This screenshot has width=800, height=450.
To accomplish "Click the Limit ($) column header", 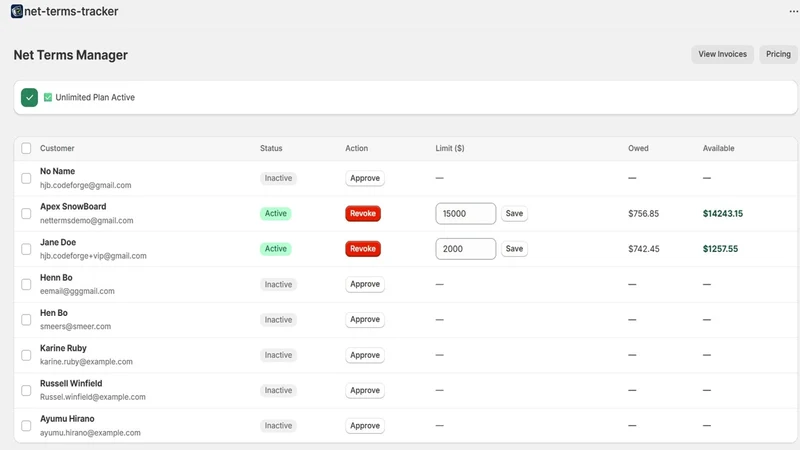I will pos(450,148).
